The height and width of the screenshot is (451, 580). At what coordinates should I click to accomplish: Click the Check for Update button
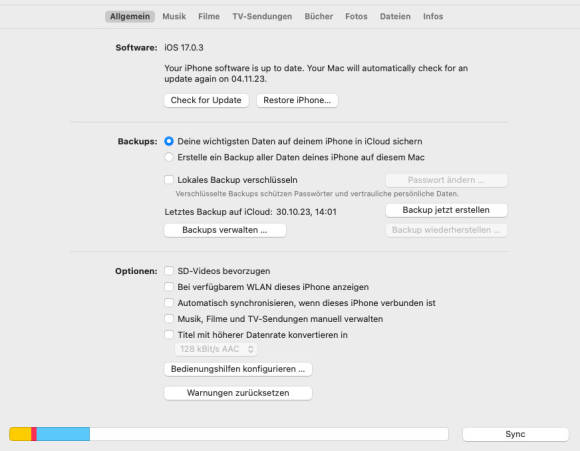pyautogui.click(x=206, y=100)
